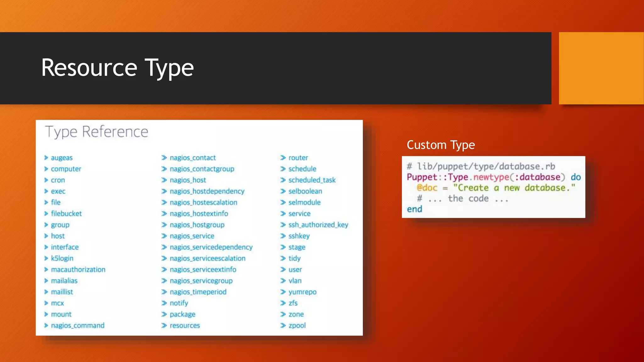
Task: Click the arrow icon before router
Action: tap(283, 158)
